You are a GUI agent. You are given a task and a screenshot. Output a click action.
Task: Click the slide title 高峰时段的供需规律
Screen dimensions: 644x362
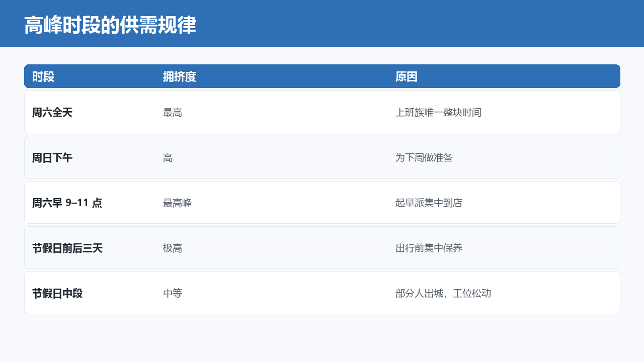[x=110, y=25]
